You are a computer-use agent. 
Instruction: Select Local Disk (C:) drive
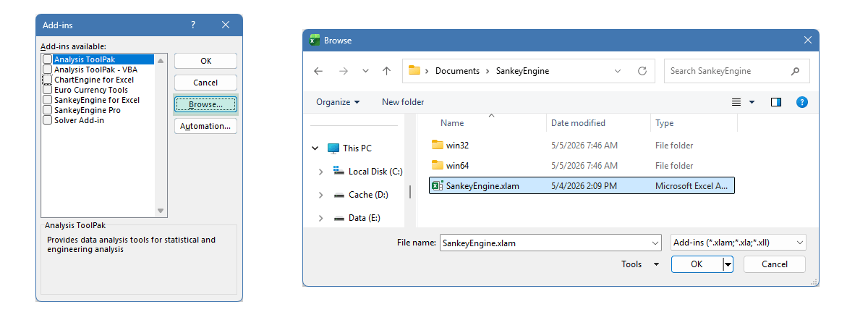[x=367, y=171]
